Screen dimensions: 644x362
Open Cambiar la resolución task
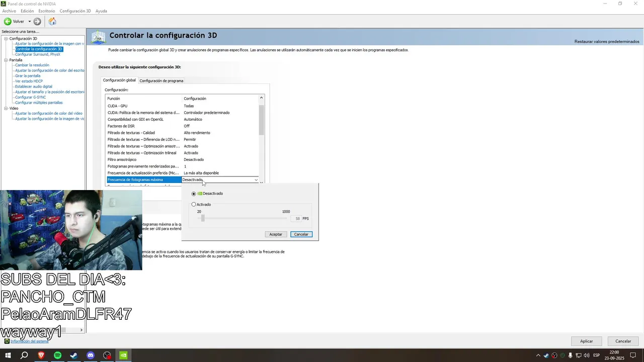(32, 65)
